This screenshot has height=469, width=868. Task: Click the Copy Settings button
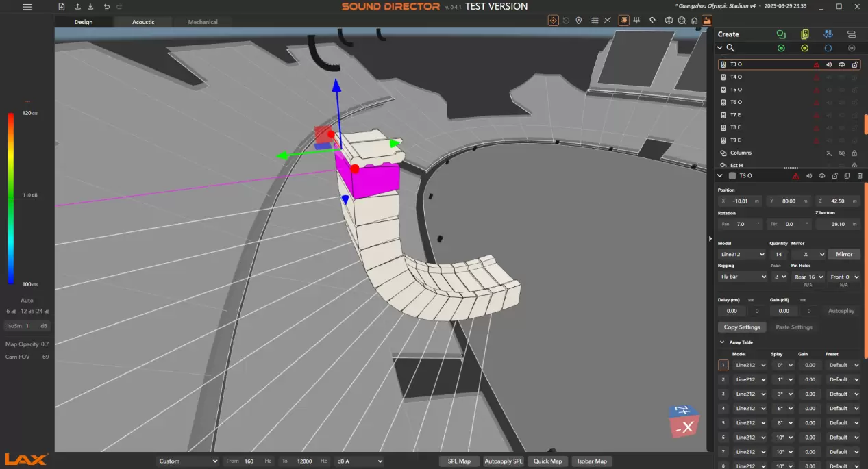[x=742, y=327]
